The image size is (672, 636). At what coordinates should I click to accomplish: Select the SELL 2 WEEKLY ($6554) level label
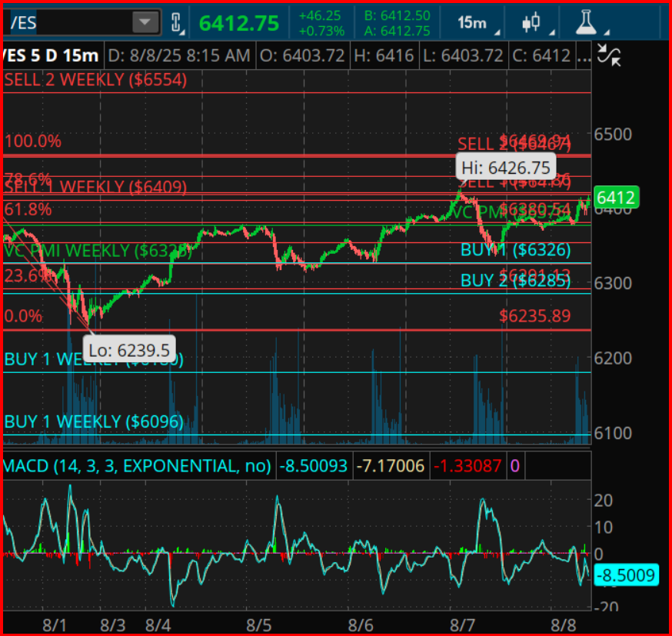click(96, 79)
